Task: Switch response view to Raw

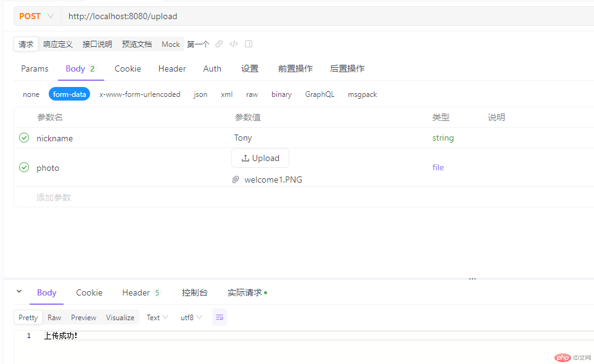Action: pos(54,317)
